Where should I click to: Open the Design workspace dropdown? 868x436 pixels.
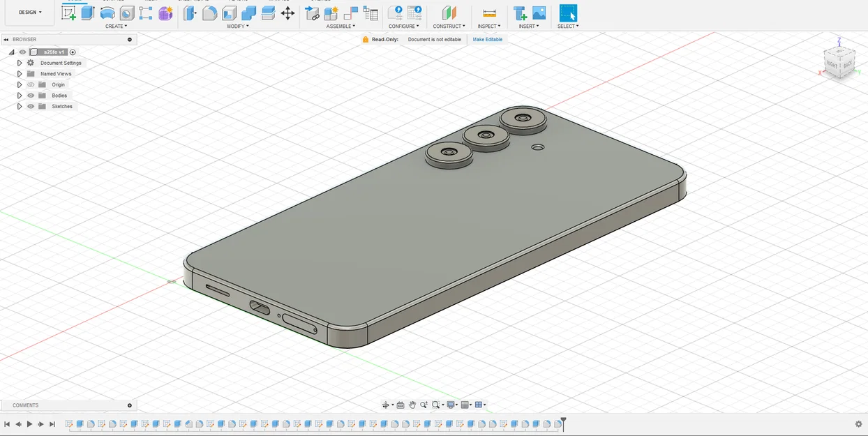pos(30,13)
